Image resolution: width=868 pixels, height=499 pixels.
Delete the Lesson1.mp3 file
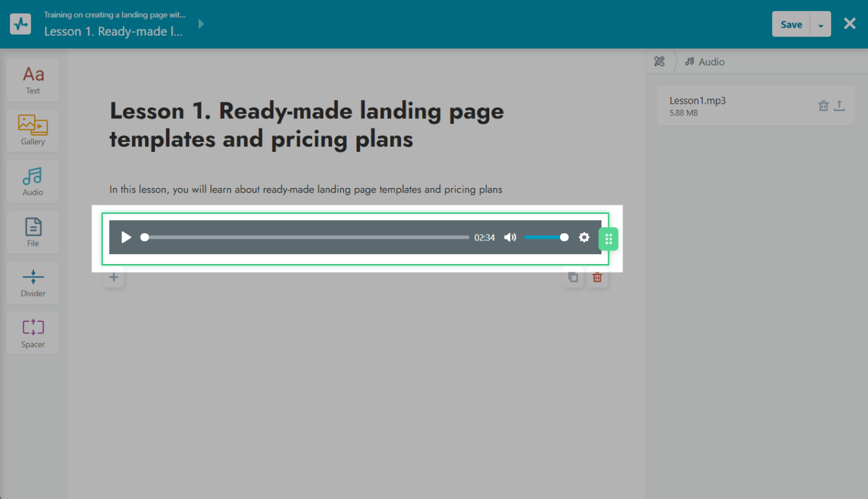click(823, 106)
